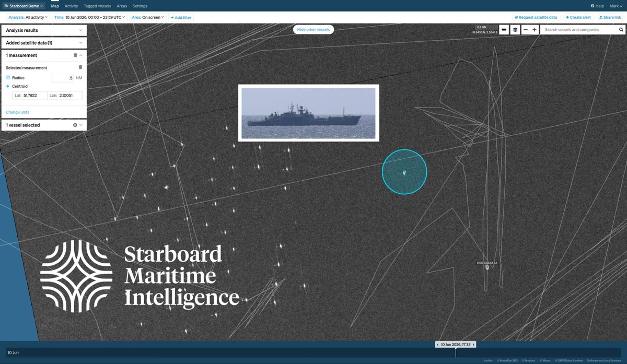Screen dimensions: 627x364
Task: Click the Leaflet attribution link
Action: pyautogui.click(x=488, y=360)
